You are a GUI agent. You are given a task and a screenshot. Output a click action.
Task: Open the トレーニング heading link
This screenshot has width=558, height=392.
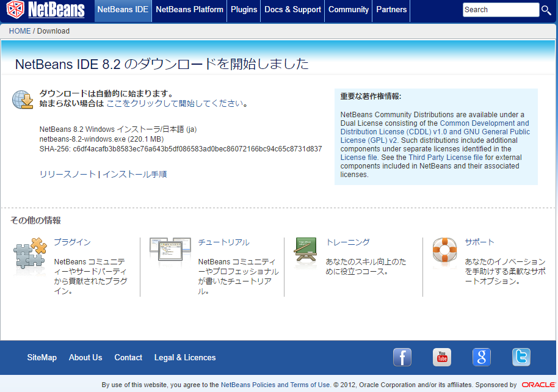348,242
